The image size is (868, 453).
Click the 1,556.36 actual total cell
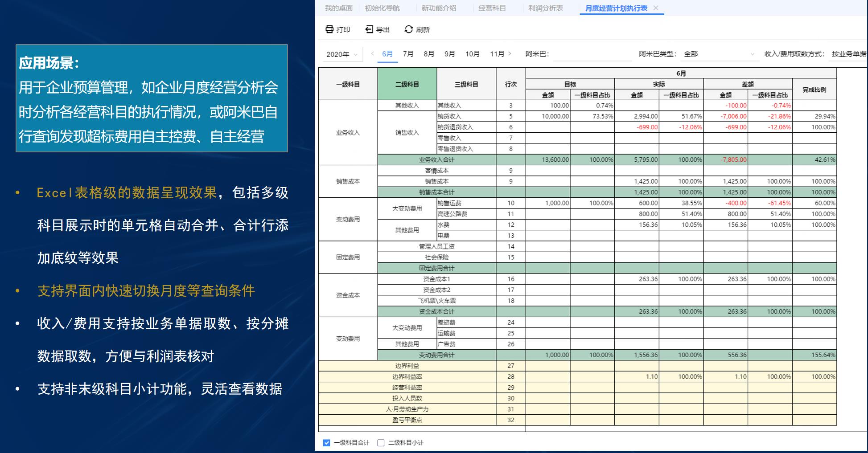click(637, 355)
